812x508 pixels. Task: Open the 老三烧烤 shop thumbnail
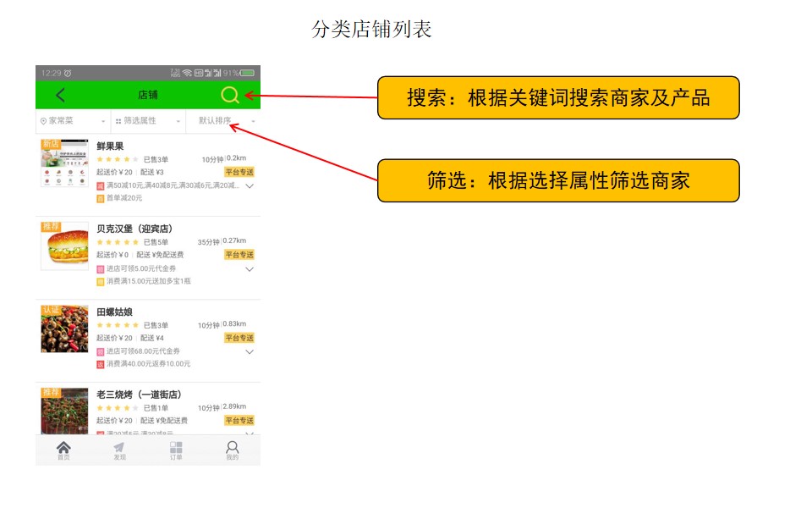65,411
